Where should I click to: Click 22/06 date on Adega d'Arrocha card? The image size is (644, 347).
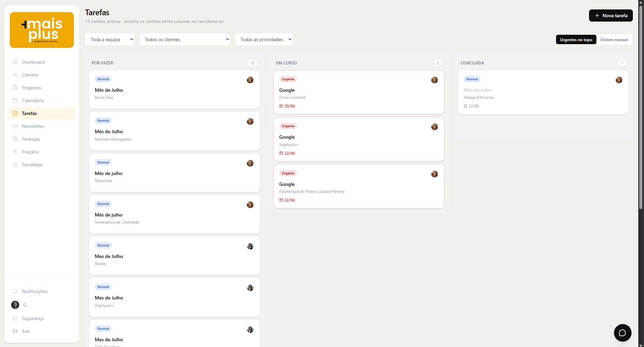click(473, 106)
